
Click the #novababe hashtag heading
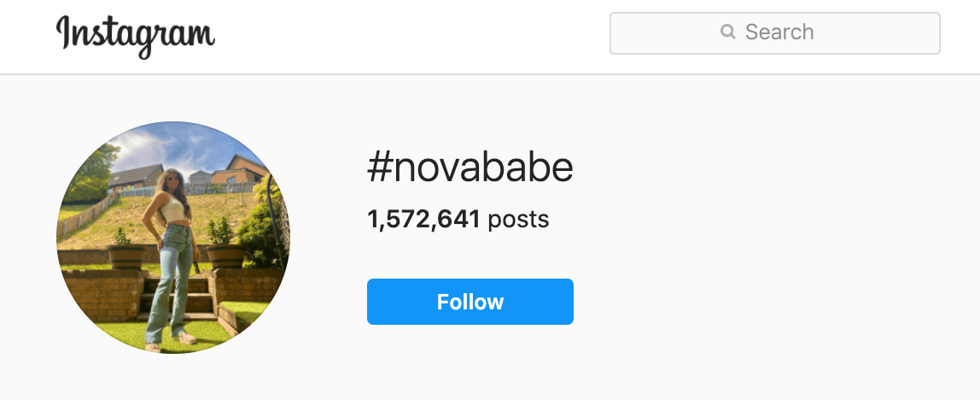tap(470, 169)
